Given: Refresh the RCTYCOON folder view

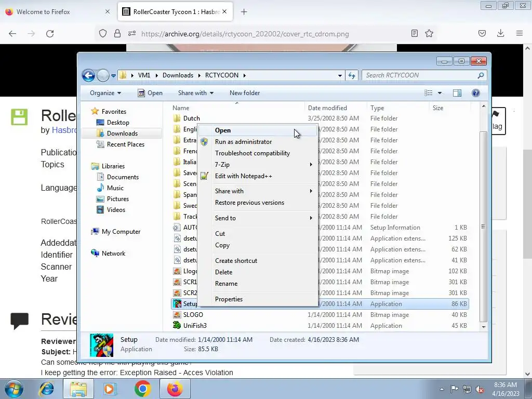Looking at the screenshot, I should 352,75.
